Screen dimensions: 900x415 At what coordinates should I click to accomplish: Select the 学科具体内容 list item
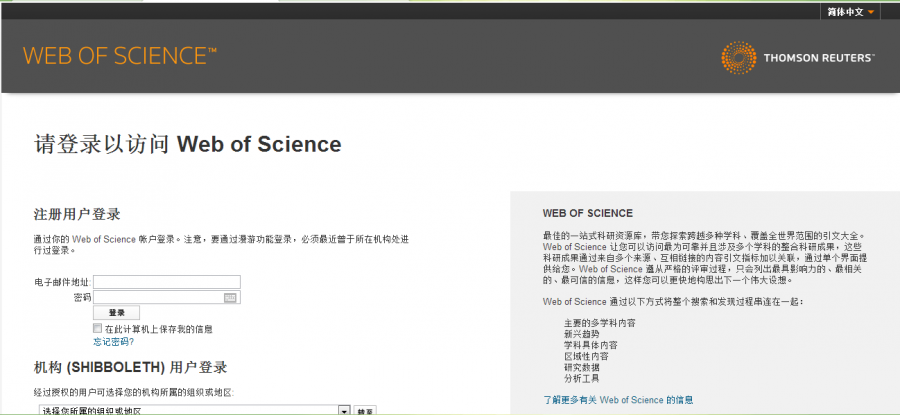[591, 346]
